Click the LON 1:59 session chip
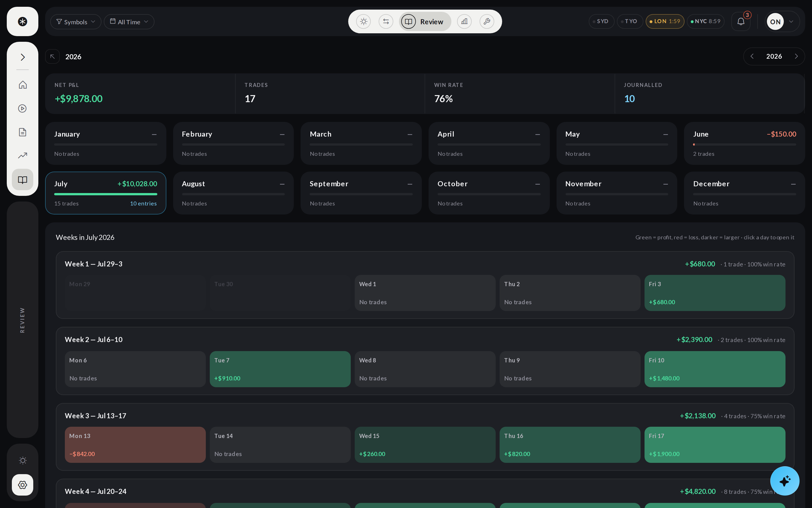Viewport: 812px width, 508px height. (x=665, y=21)
